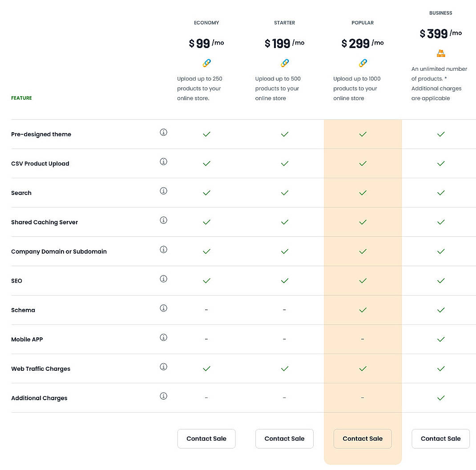Image resolution: width=476 pixels, height=470 pixels.
Task: Select the link icon below Starter price
Action: coord(284,63)
